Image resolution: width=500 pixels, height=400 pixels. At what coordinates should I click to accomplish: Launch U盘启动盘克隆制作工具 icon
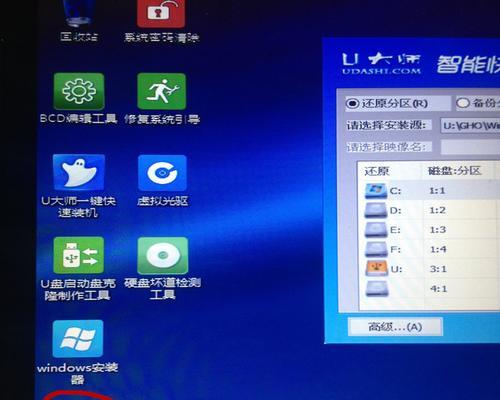tap(79, 255)
